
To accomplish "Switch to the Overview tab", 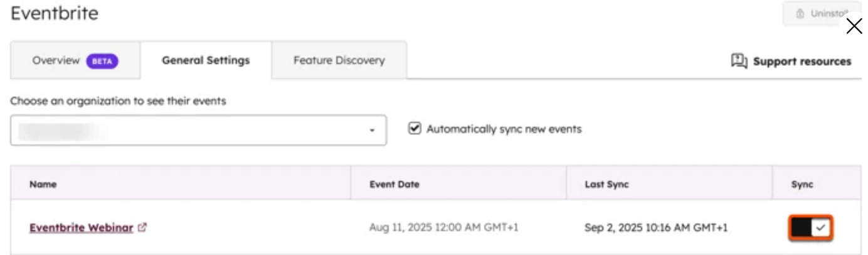I will 75,61.
